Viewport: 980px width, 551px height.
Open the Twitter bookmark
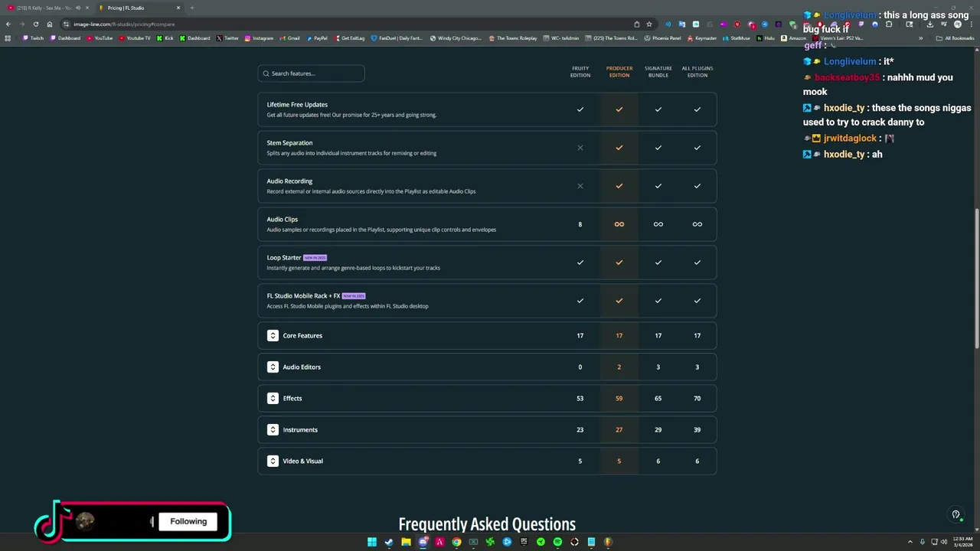[227, 37]
